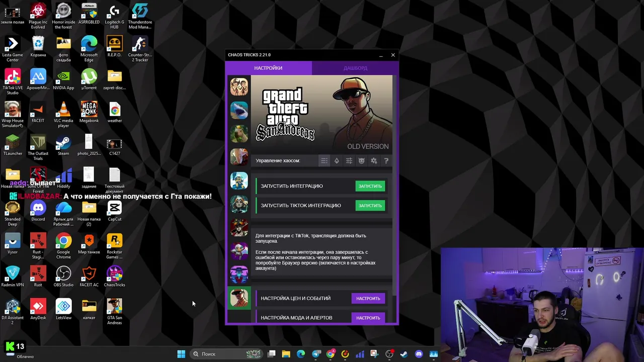Open the gears chaos settings icon
This screenshot has width=644, height=362.
pos(374,161)
